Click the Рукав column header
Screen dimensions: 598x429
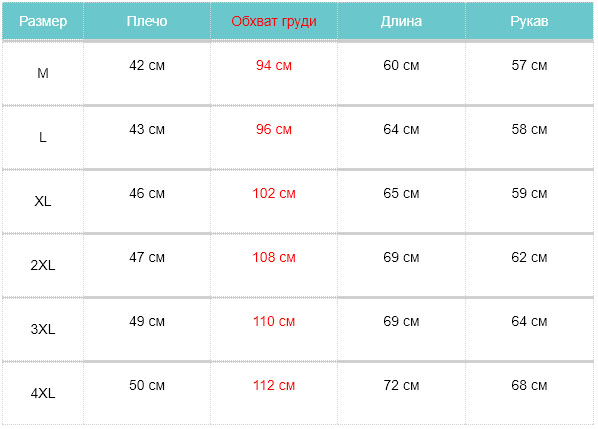pyautogui.click(x=529, y=21)
